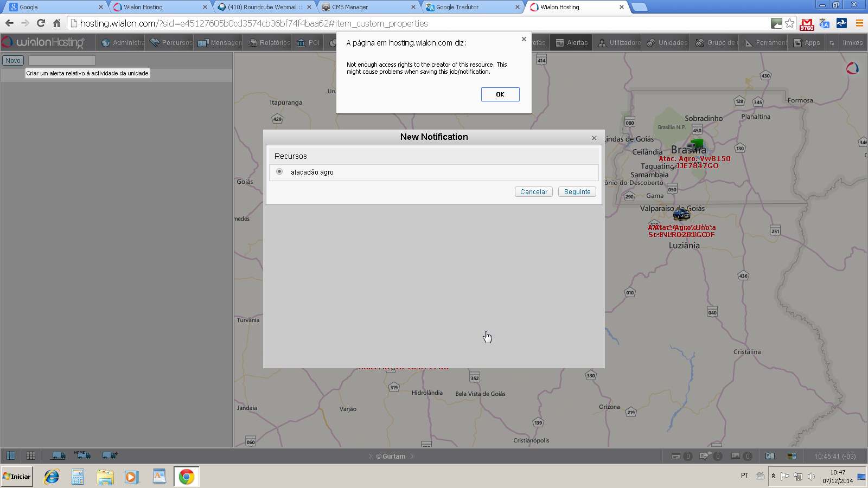Open the log book icon in status bar
Image resolution: width=868 pixels, height=488 pixels.
pos(770,456)
